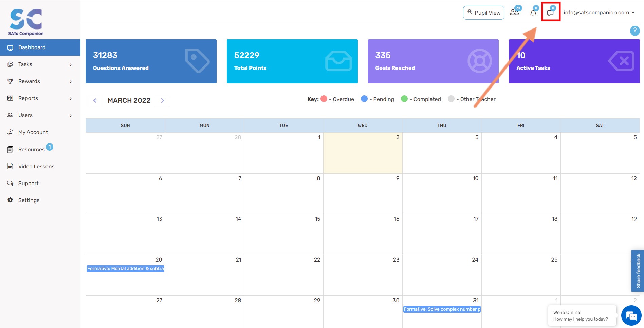Click the Tasks sidebar icon
The height and width of the screenshot is (328, 644).
(x=10, y=64)
